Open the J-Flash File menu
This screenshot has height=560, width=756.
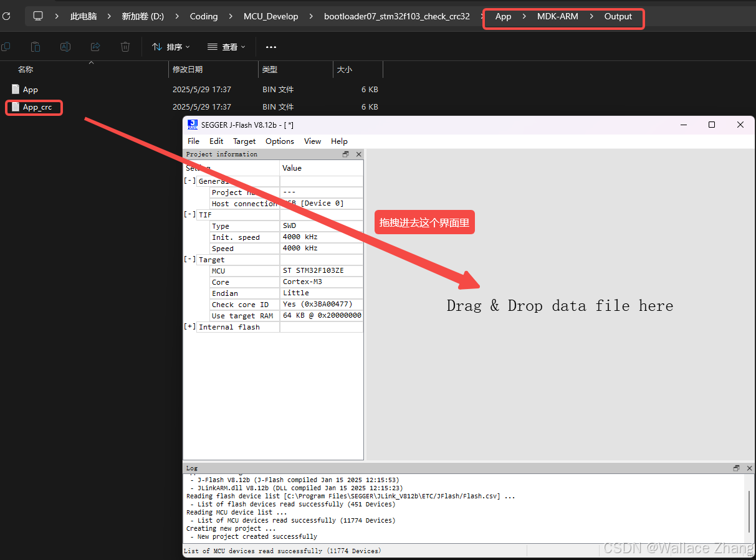click(194, 141)
